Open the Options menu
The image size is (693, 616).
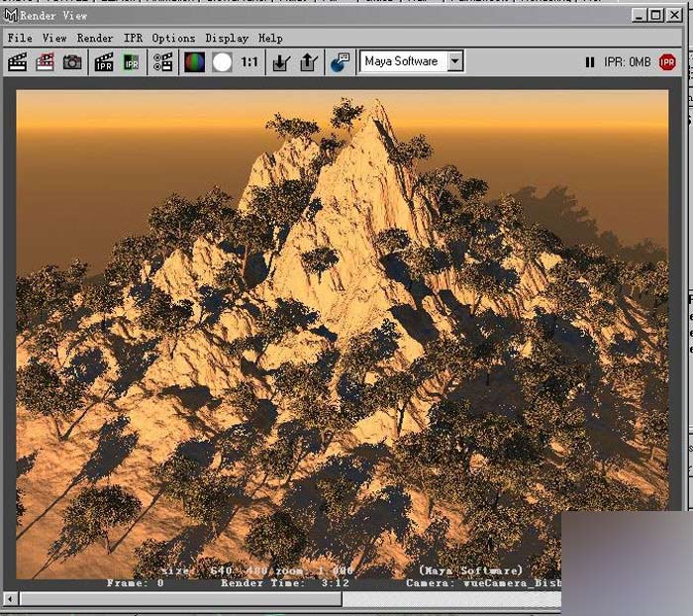173,38
